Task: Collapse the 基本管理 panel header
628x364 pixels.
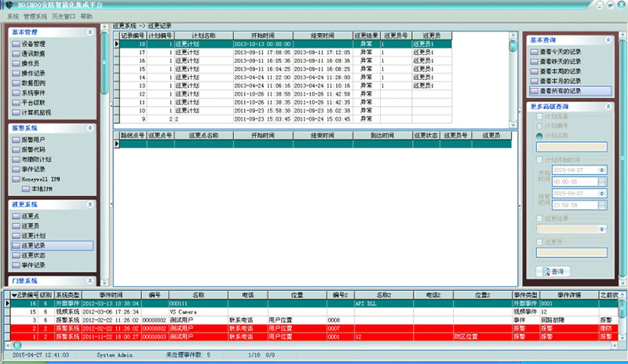Action: 89,32
